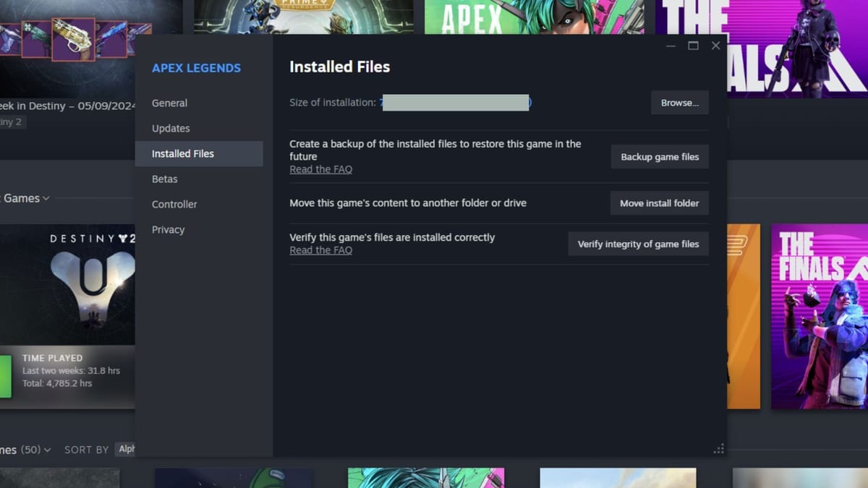This screenshot has height=488, width=868.
Task: Close the Apex Legends properties window
Action: [715, 46]
